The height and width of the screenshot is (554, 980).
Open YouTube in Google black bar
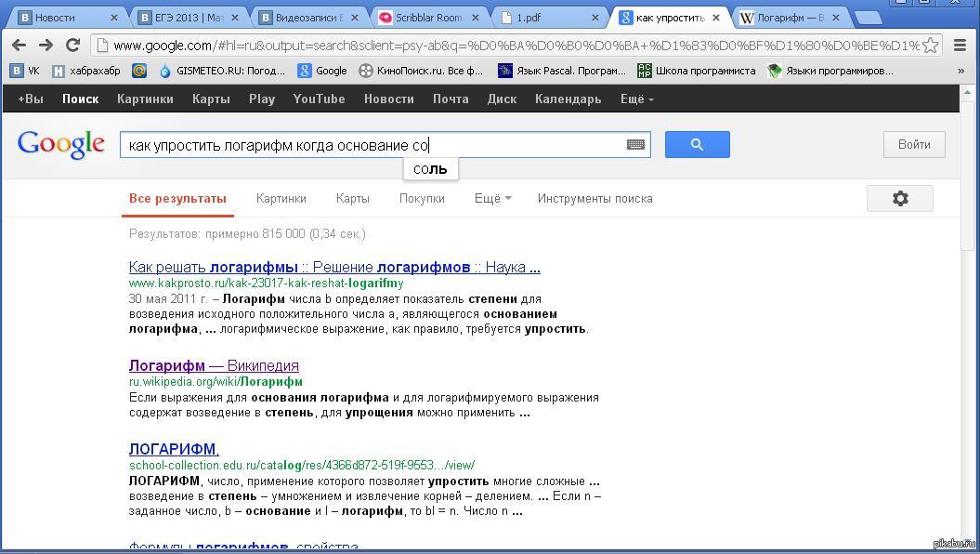(319, 99)
